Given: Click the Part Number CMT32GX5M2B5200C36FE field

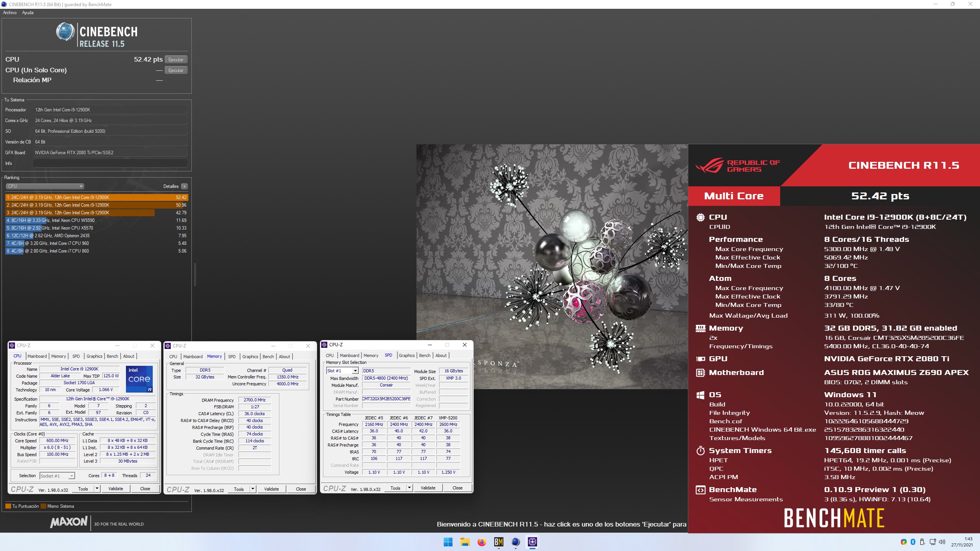Looking at the screenshot, I should pos(386,399).
